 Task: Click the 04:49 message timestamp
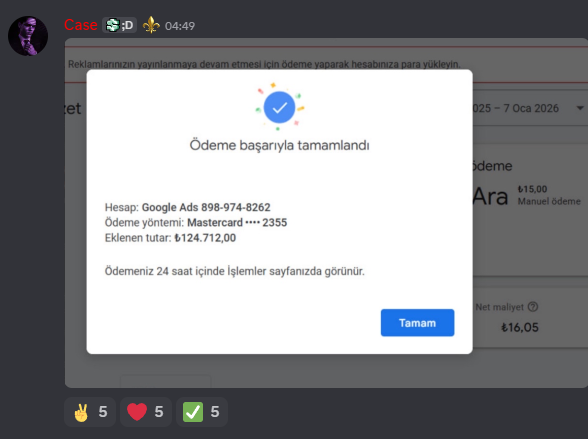180,26
